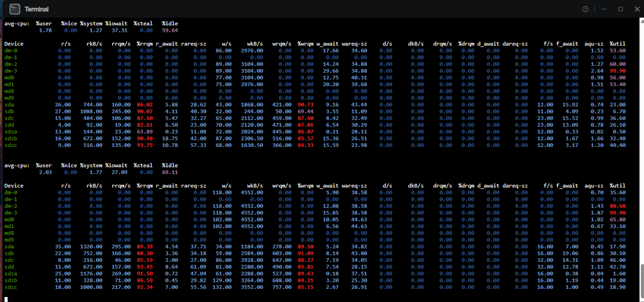Click the %util value 56.00
The image size is (644, 302).
617,78
